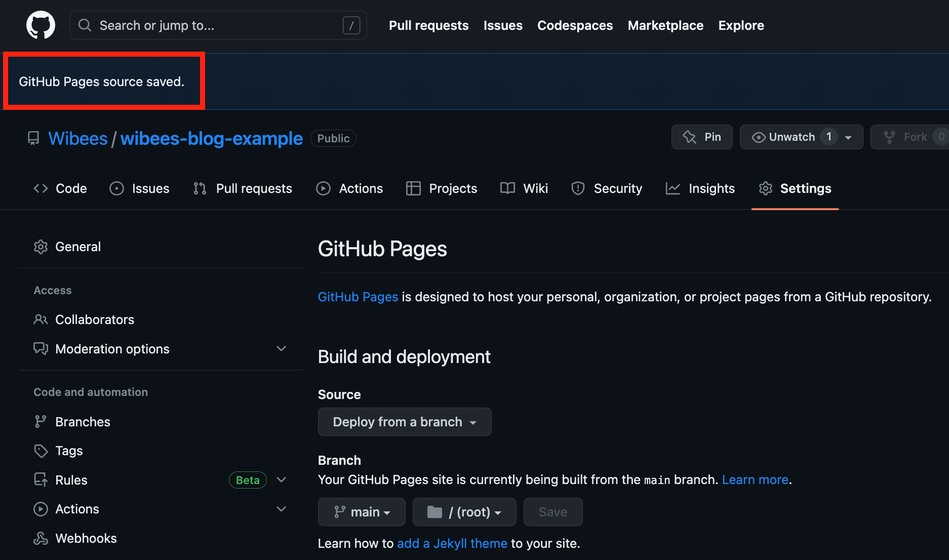Open Issues in top navigation
949x560 pixels.
tap(503, 25)
